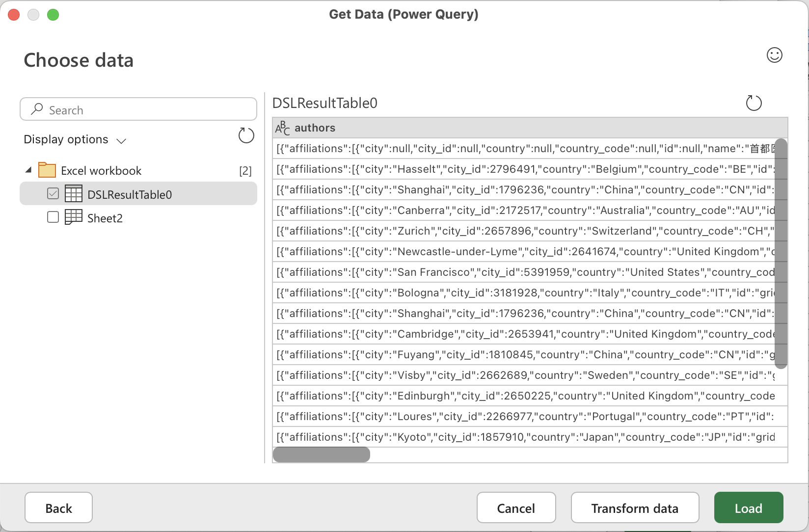Check the Sheet2 checkbox
Viewport: 809px width, 532px height.
[x=53, y=217]
